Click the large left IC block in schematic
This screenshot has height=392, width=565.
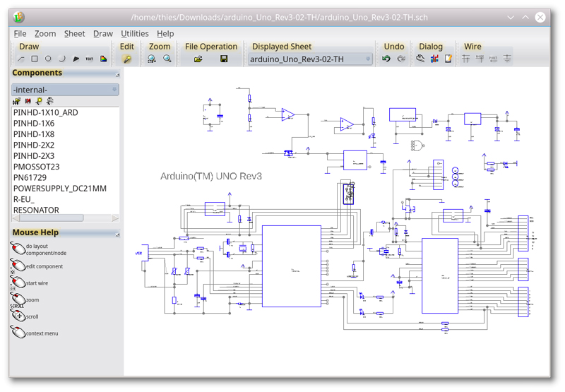tap(292, 266)
